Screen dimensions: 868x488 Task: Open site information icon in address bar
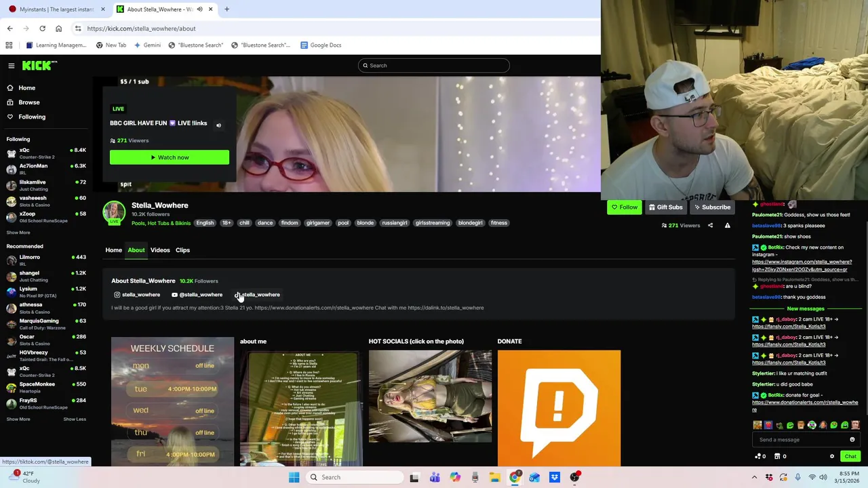[78, 28]
